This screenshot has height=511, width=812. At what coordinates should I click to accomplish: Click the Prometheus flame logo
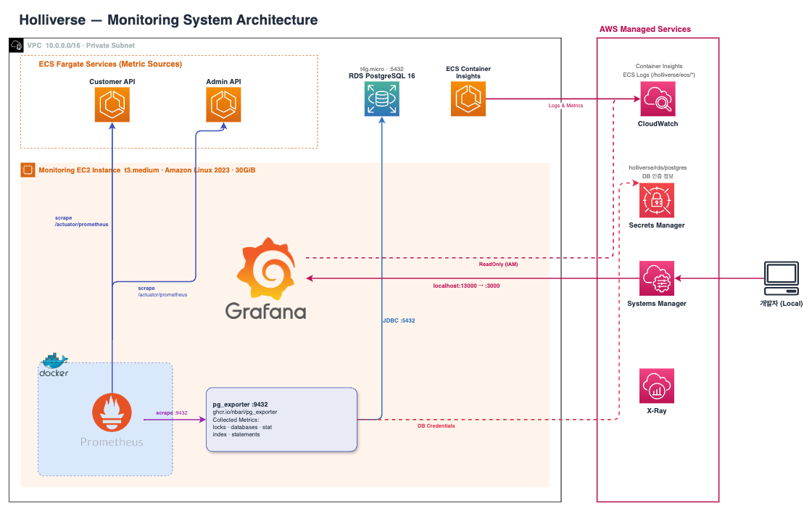click(x=112, y=412)
